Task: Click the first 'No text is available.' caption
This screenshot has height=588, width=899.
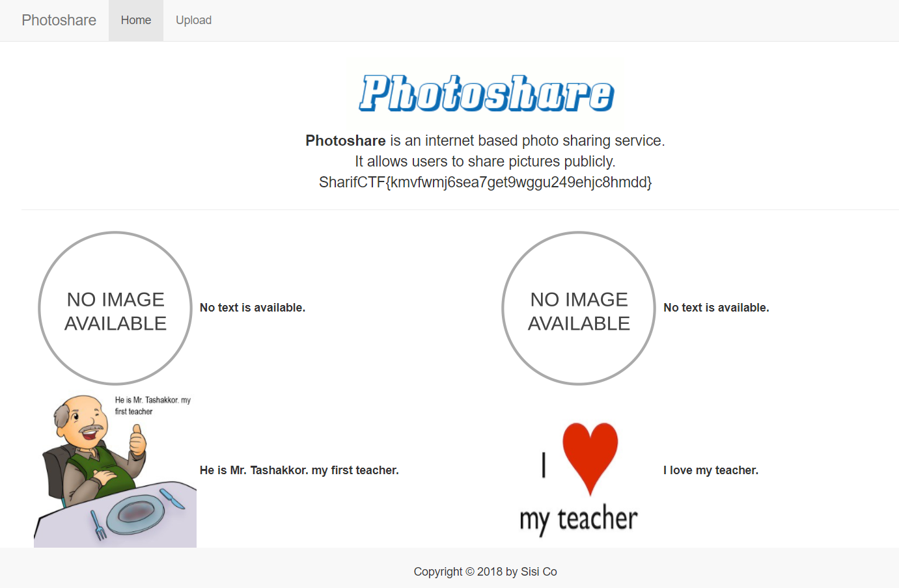Action: (252, 308)
